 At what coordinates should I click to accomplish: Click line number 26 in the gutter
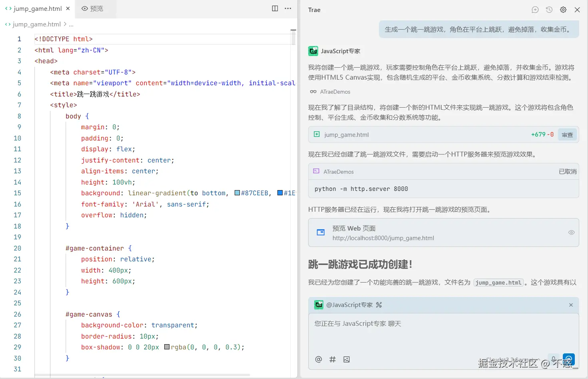coord(17,314)
